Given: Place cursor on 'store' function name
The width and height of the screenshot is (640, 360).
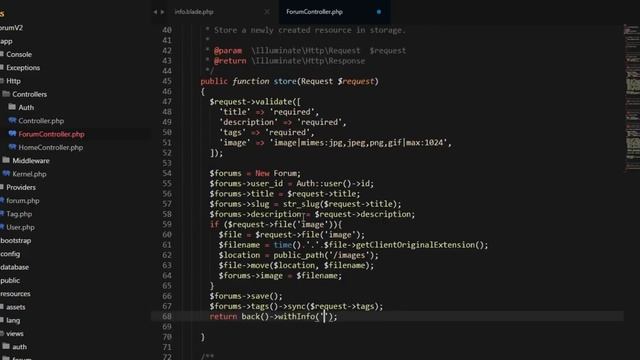Looking at the screenshot, I should coord(285,81).
